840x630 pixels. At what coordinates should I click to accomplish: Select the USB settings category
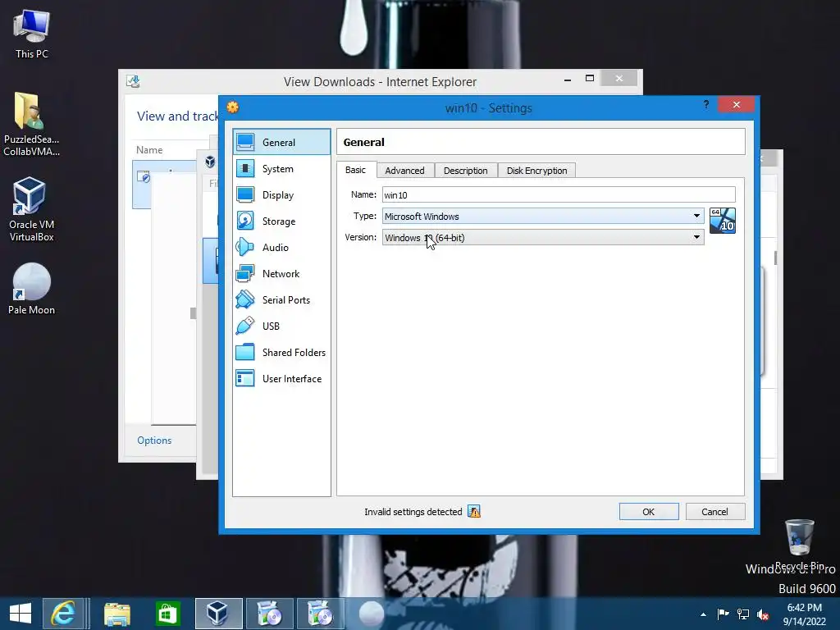click(281, 326)
